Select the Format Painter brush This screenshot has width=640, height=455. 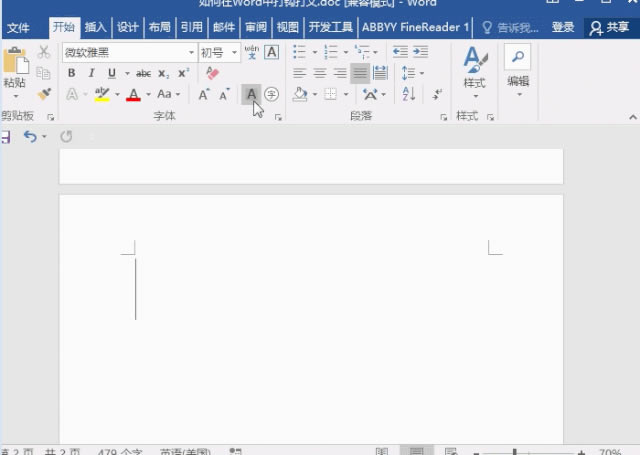[44, 94]
